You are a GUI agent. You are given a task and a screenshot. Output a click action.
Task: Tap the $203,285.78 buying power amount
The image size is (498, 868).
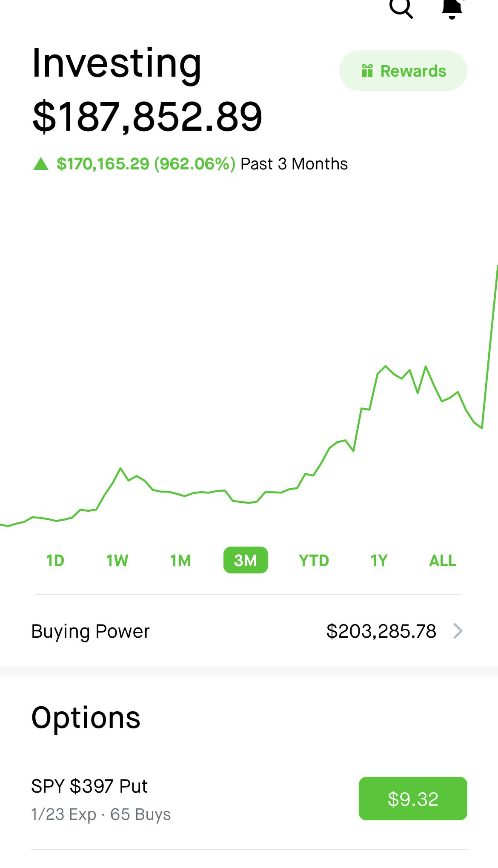(381, 631)
